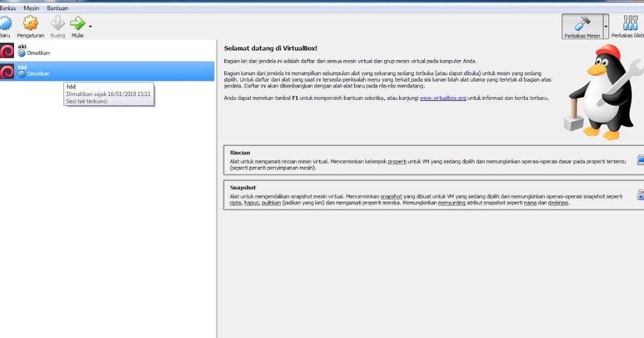Open Pengaturan settings gear icon
The image size is (644, 338).
(x=31, y=24)
